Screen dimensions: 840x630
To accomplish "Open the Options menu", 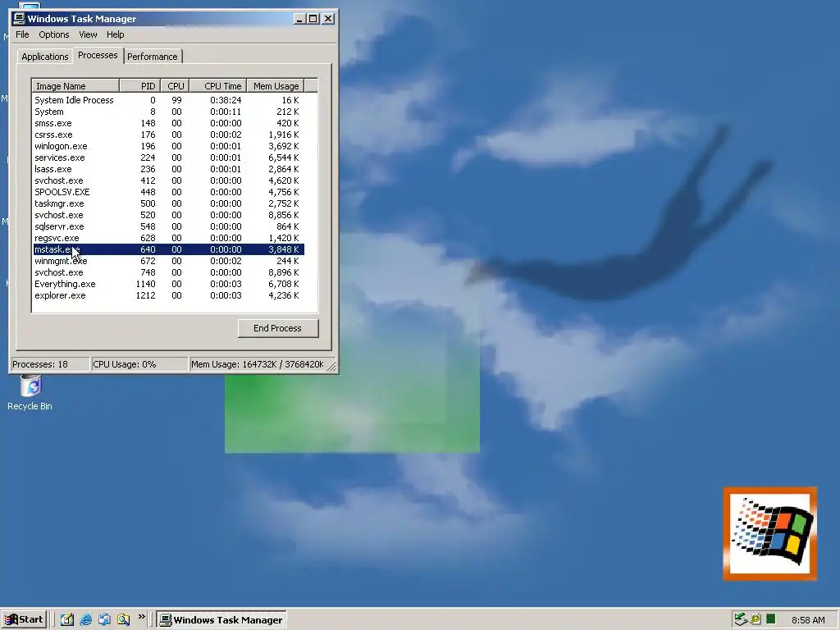I will coord(53,34).
